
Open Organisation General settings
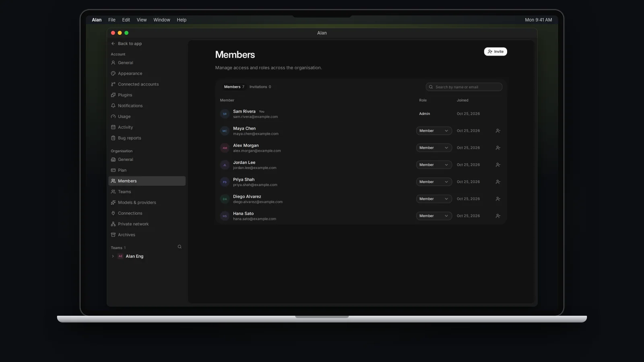point(147,159)
